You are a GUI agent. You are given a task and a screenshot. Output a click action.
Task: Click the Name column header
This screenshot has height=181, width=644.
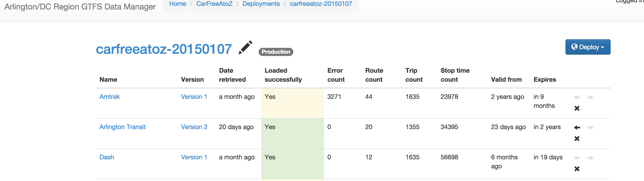(x=108, y=79)
